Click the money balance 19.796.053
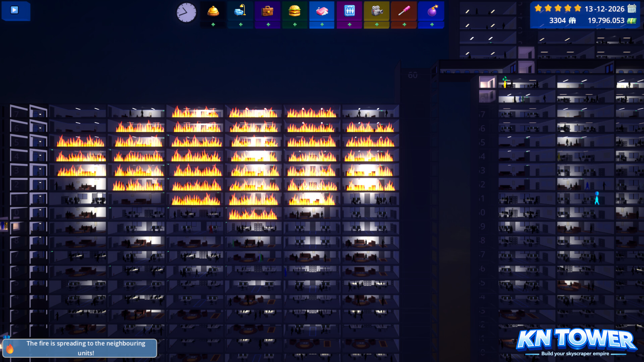 [606, 20]
